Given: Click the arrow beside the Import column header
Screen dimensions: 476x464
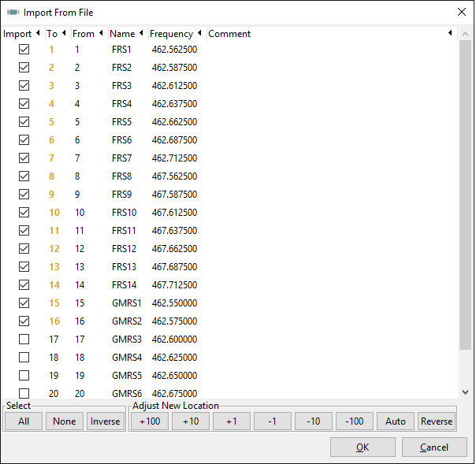Looking at the screenshot, I should tap(38, 33).
